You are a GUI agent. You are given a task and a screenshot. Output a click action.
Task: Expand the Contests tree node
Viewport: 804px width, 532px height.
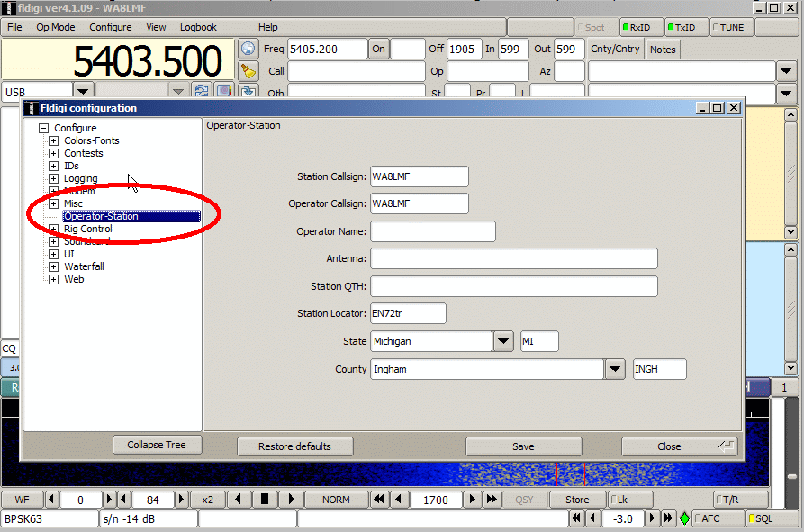click(53, 153)
